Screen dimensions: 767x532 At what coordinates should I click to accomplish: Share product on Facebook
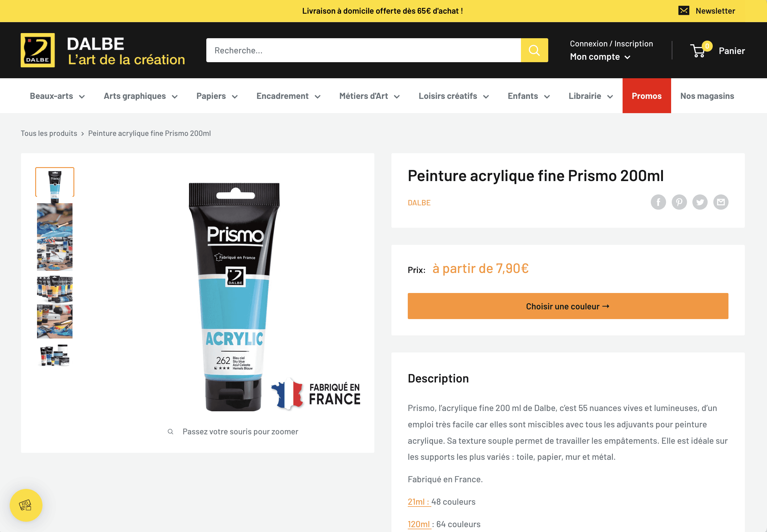658,202
